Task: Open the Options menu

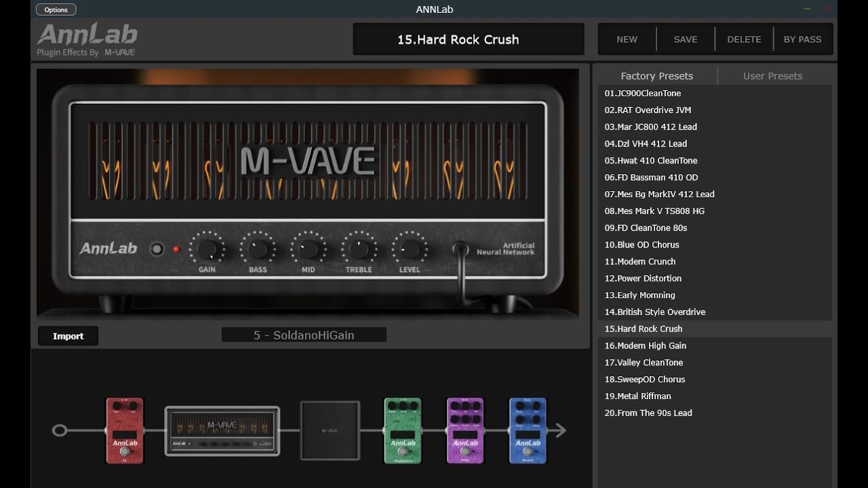Action: [x=56, y=9]
